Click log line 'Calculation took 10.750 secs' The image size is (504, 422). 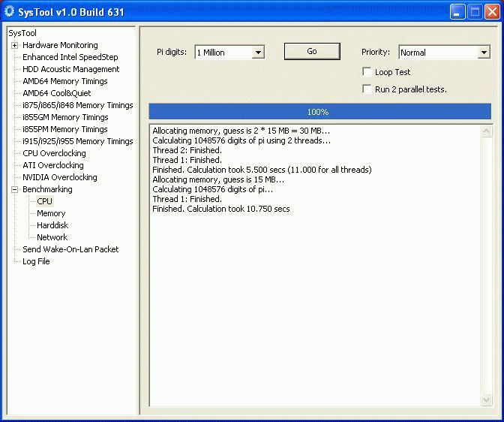pos(221,209)
